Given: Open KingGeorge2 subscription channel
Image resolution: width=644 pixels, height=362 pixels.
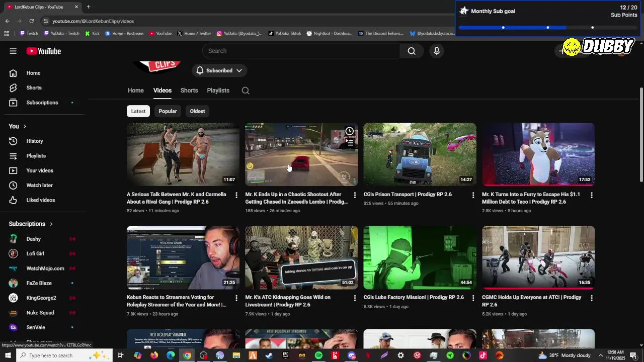Looking at the screenshot, I should 42,298.
